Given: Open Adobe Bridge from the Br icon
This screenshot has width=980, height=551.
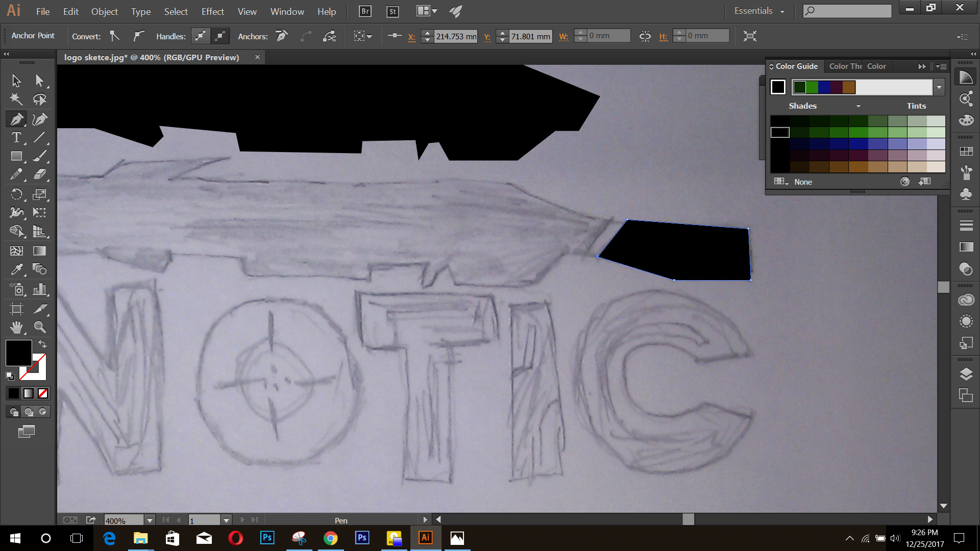Looking at the screenshot, I should pyautogui.click(x=365, y=11).
